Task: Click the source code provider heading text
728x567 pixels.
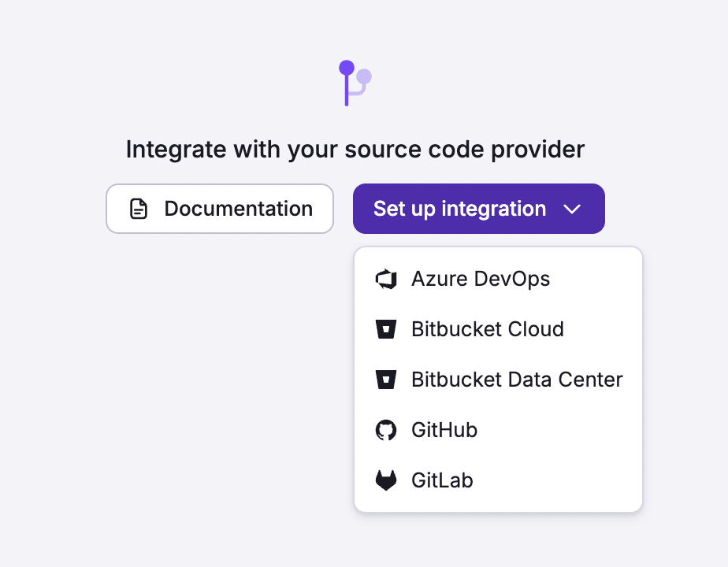Action: pyautogui.click(x=355, y=149)
